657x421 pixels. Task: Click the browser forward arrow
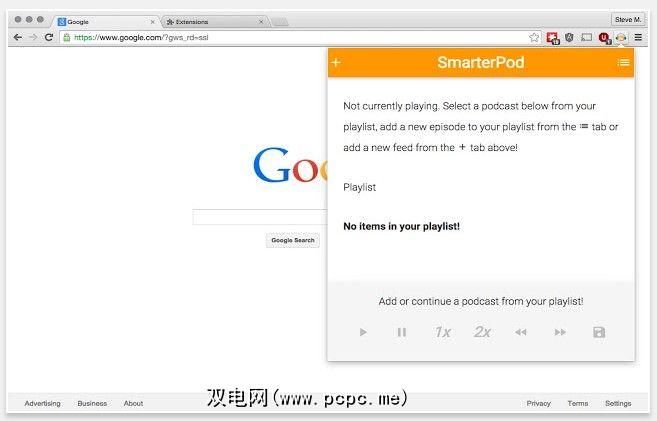(33, 37)
